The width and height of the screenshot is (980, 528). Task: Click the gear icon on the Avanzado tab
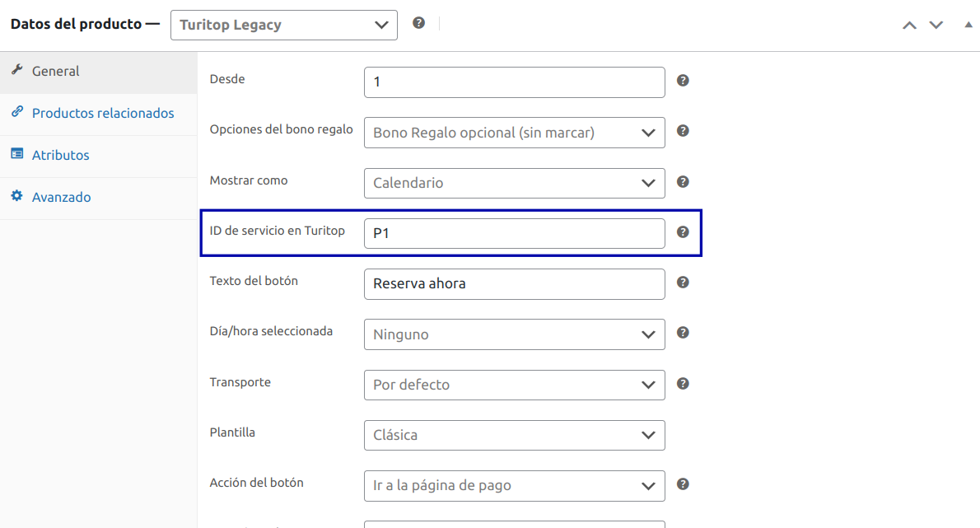coord(16,196)
